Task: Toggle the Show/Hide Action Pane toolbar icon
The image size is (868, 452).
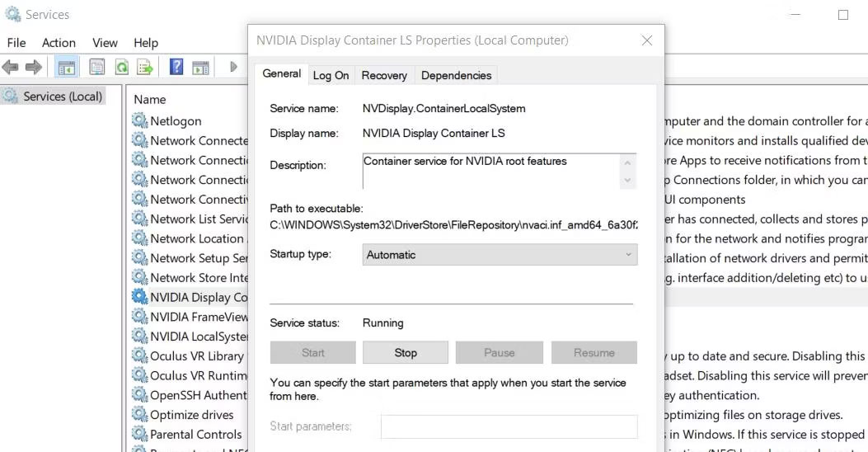Action: pos(200,68)
